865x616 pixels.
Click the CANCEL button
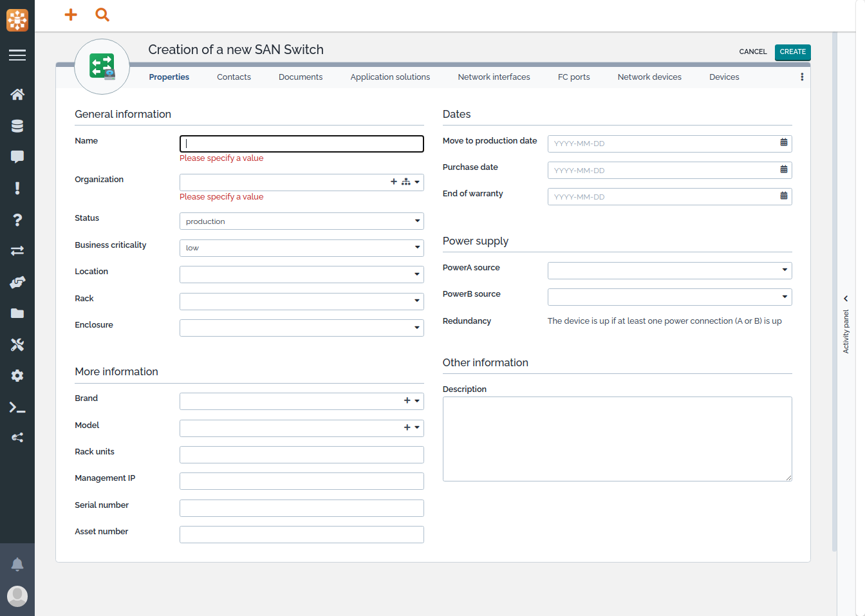click(752, 52)
